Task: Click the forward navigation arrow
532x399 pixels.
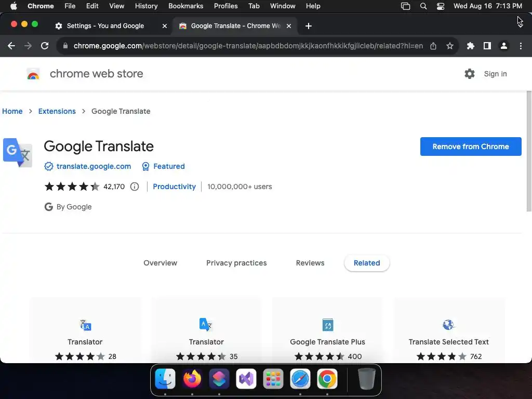Action: [28, 46]
